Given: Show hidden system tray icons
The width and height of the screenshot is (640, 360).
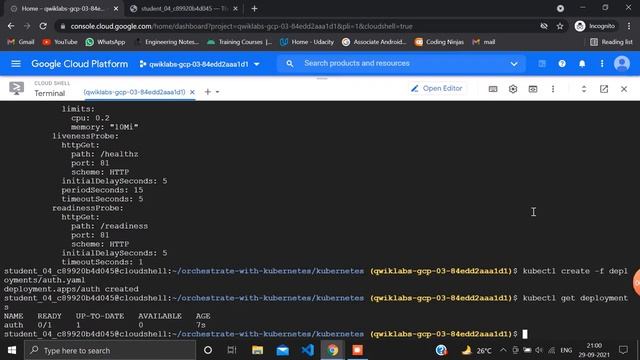Looking at the screenshot, I should click(503, 350).
